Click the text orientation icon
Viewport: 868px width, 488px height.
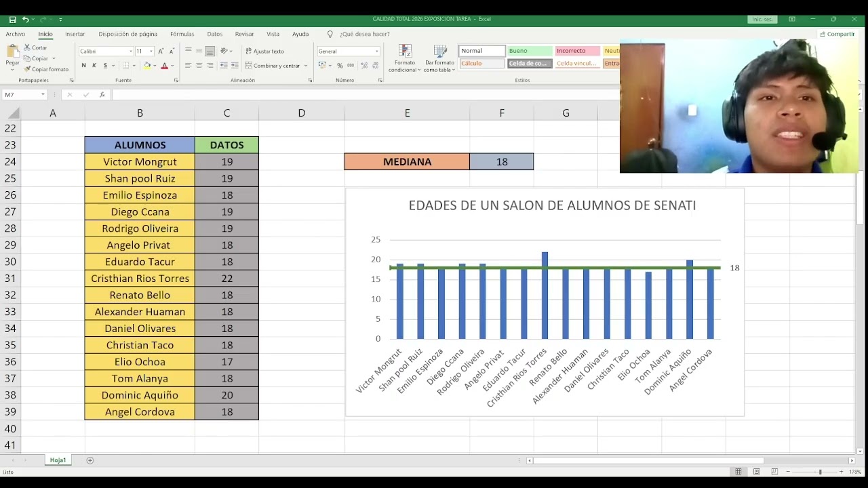224,52
